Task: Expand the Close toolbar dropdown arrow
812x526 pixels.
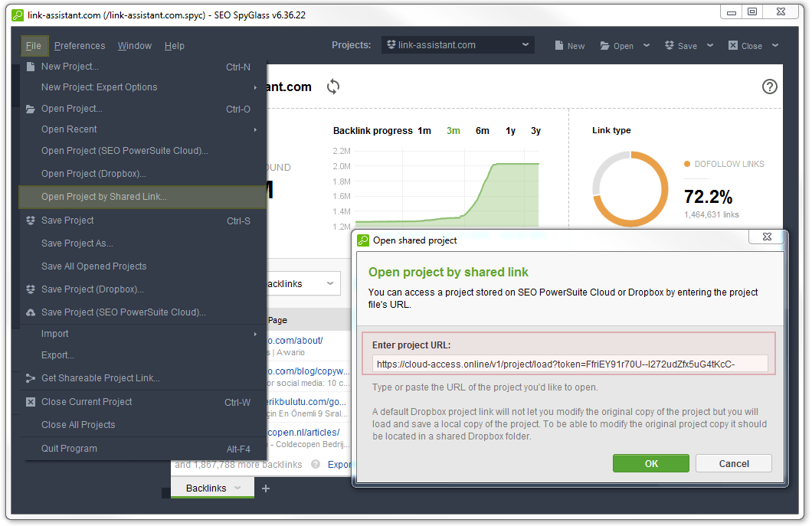Action: 775,46
